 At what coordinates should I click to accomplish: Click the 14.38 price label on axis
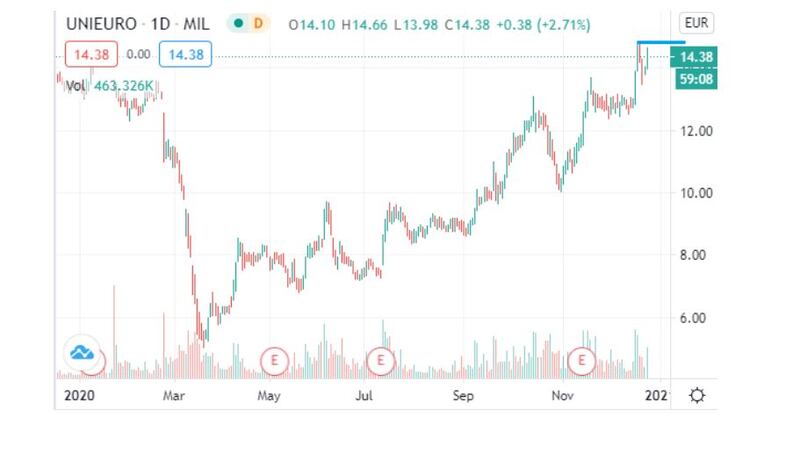pyautogui.click(x=694, y=57)
